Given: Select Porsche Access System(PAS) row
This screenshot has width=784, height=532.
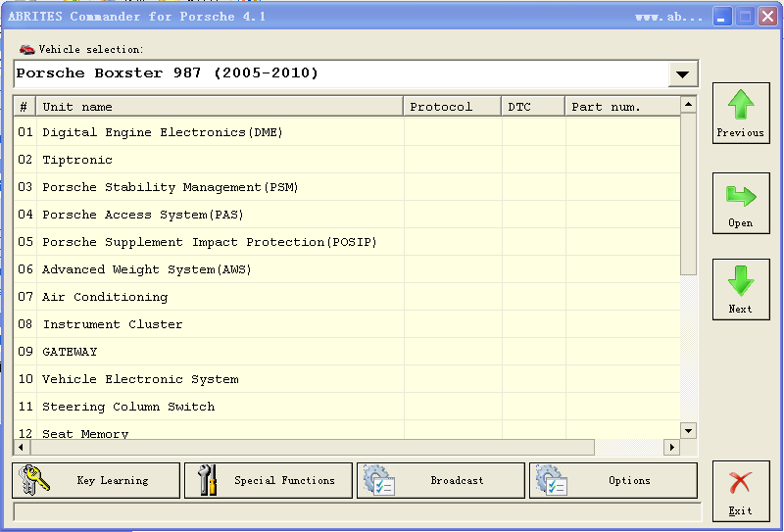Looking at the screenshot, I should point(347,215).
